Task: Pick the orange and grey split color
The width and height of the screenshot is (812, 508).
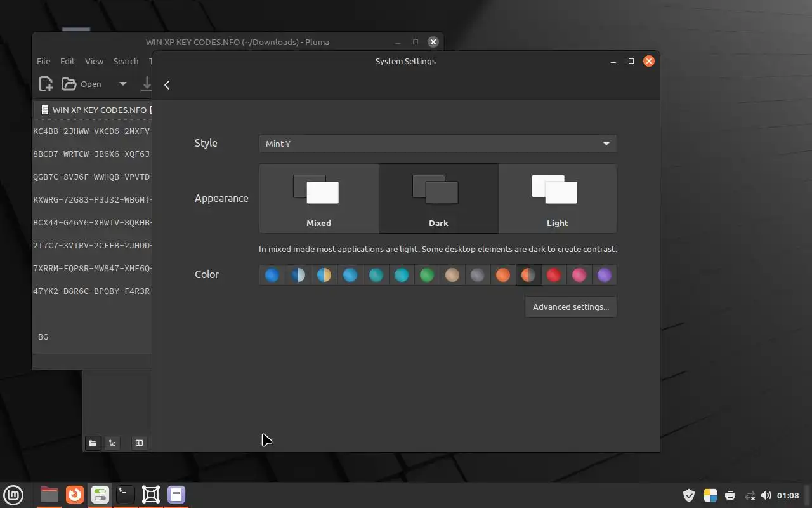Action: click(528, 275)
